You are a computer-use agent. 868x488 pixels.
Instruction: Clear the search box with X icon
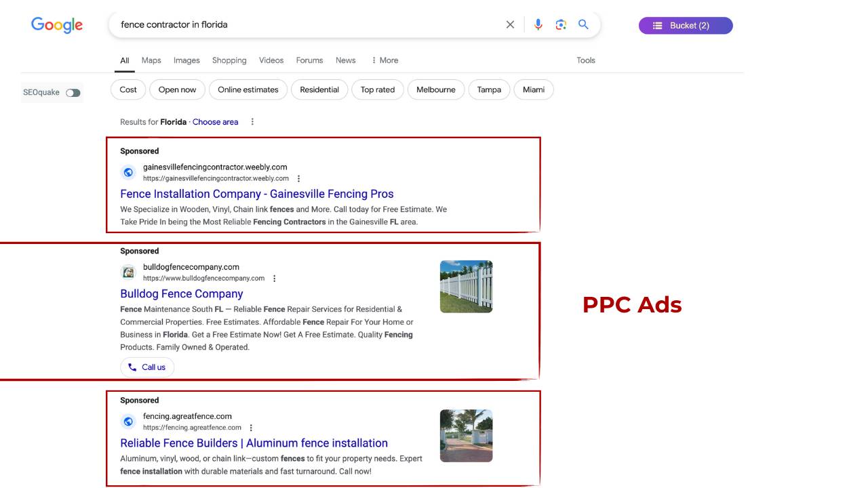(510, 24)
